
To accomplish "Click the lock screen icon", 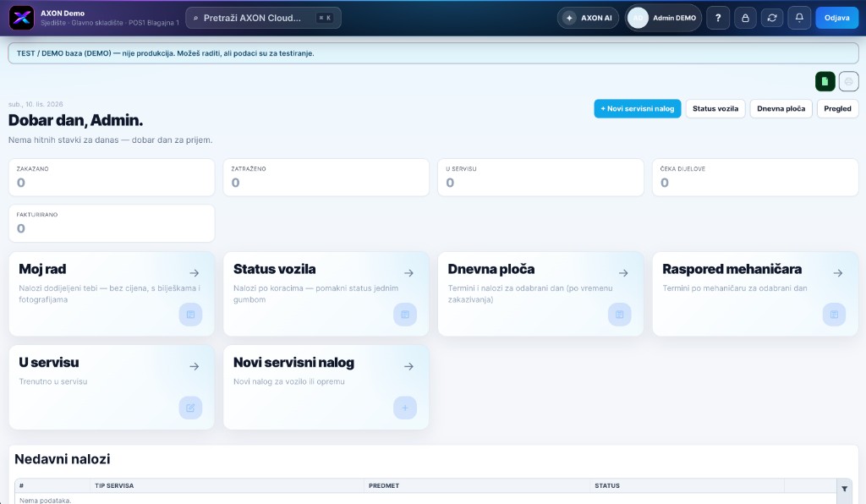I will [x=745, y=18].
